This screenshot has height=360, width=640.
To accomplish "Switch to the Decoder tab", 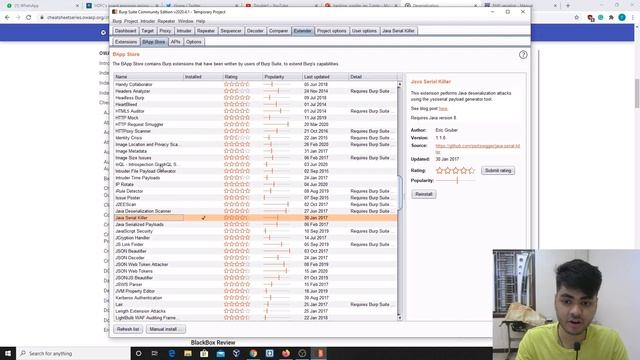I will 255,31.
